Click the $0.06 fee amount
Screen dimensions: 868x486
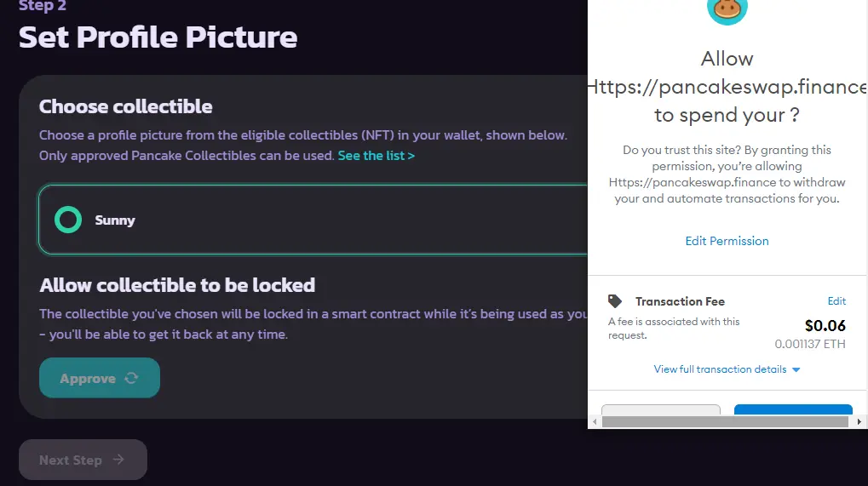825,326
